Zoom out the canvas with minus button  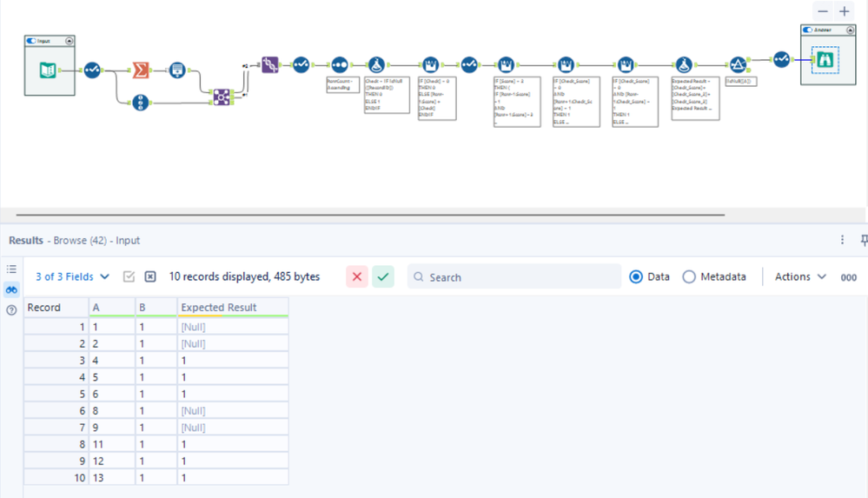pos(823,11)
